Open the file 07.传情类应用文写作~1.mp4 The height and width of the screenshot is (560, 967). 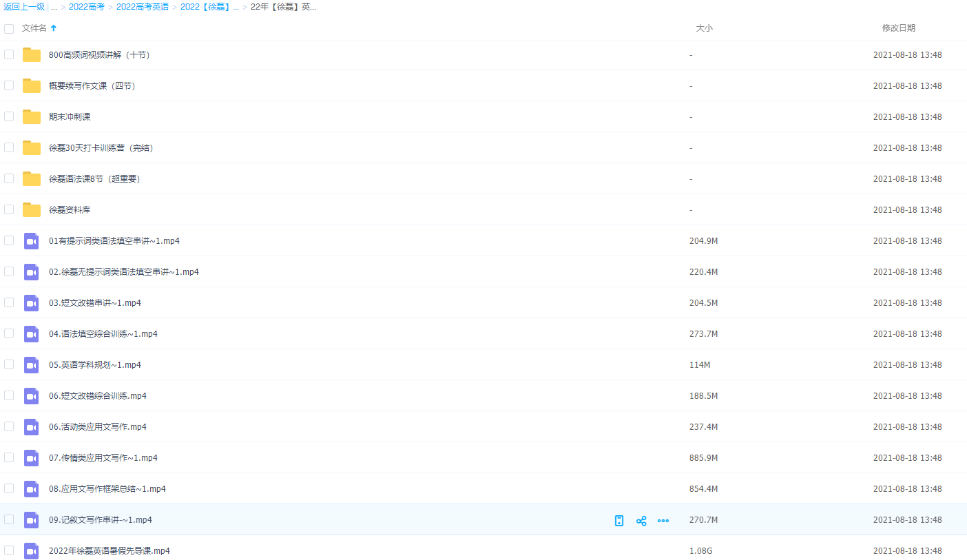103,458
